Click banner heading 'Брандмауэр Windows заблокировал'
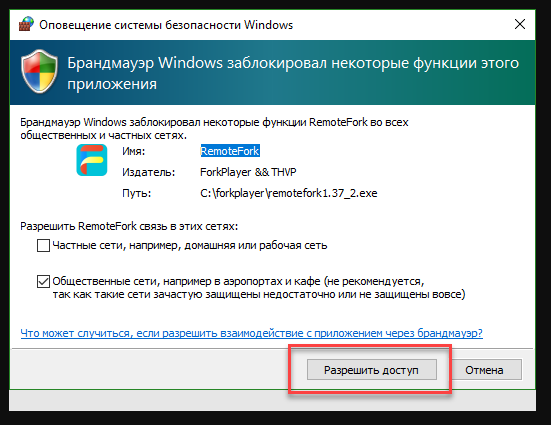Image resolution: width=551 pixels, height=425 pixels. (293, 73)
